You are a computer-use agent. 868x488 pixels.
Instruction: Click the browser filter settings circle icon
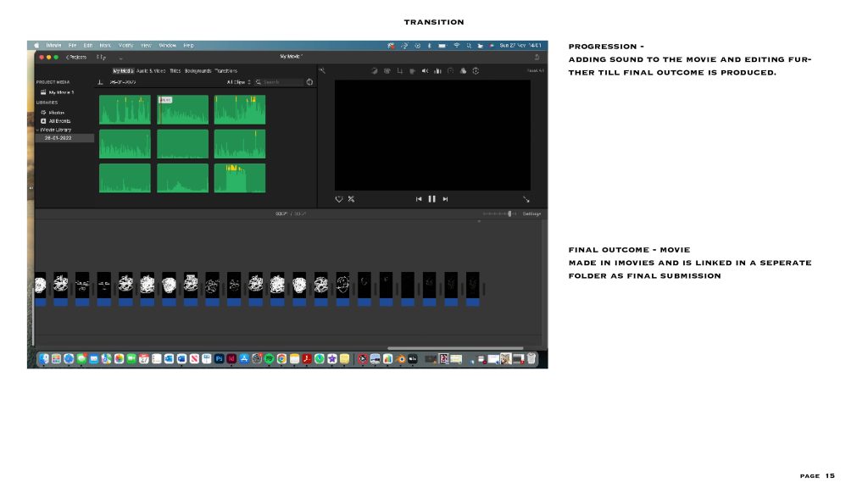(310, 82)
